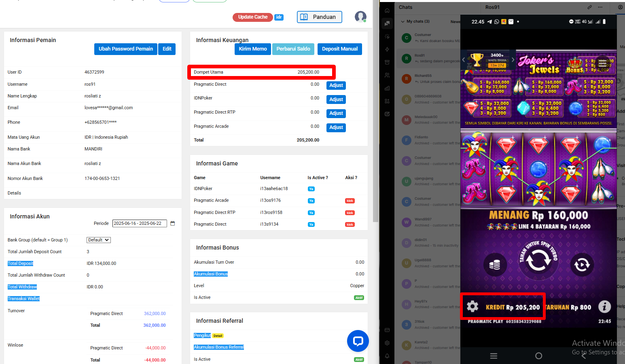Viewport: 625px width, 364px height.
Task: Tap the game info 'i' icon
Action: tap(604, 307)
